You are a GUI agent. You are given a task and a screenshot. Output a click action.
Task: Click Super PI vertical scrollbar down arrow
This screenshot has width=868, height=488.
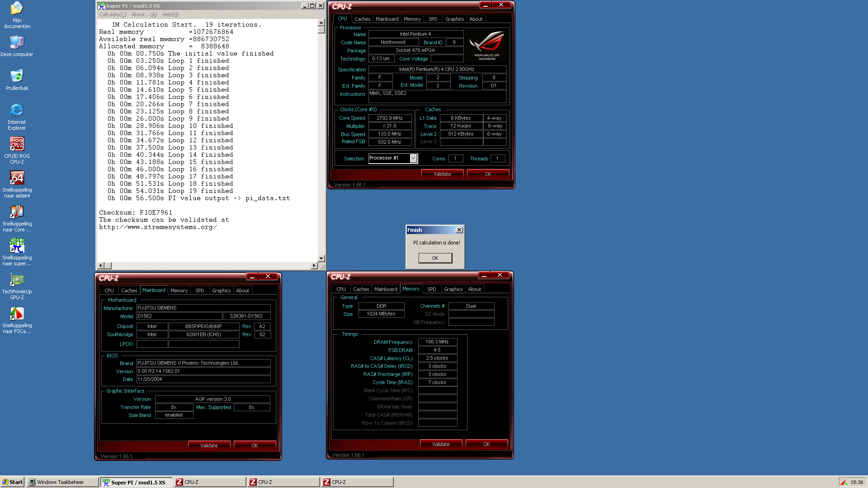point(321,258)
